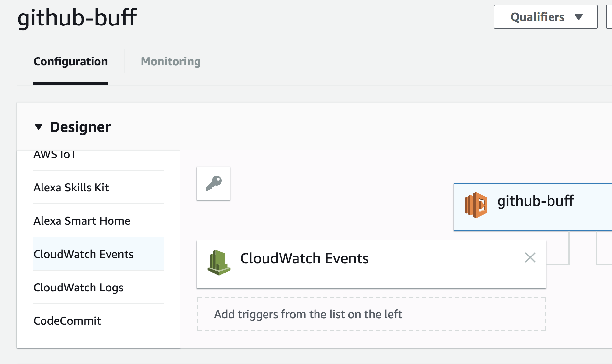Screen dimensions: 612x364
Task: Switch to the Monitoring tab
Action: pos(170,61)
